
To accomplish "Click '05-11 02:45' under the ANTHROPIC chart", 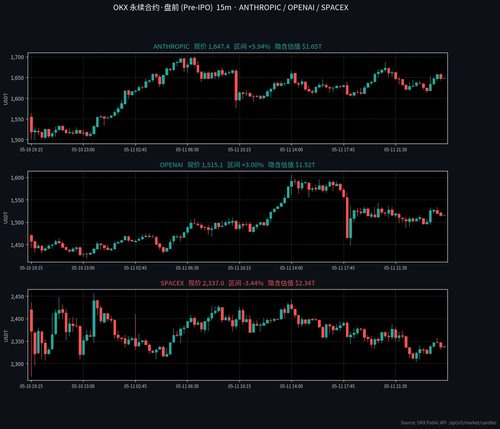I will click(x=135, y=150).
